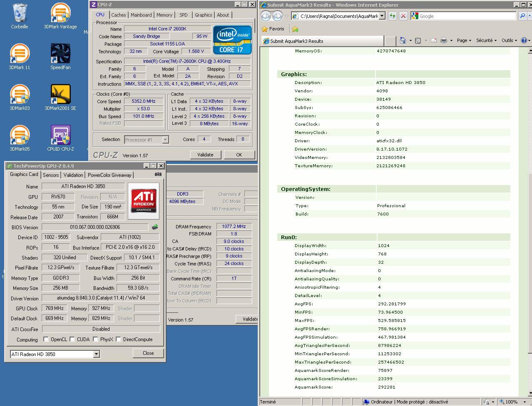Switch to the Mainboard tab
The height and width of the screenshot is (406, 532).
(141, 15)
